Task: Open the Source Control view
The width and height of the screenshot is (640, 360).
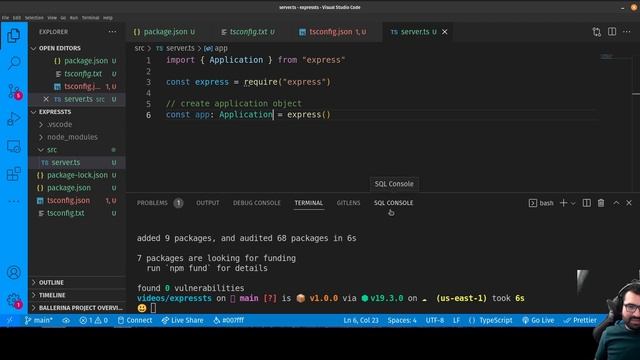Action: (x=14, y=91)
